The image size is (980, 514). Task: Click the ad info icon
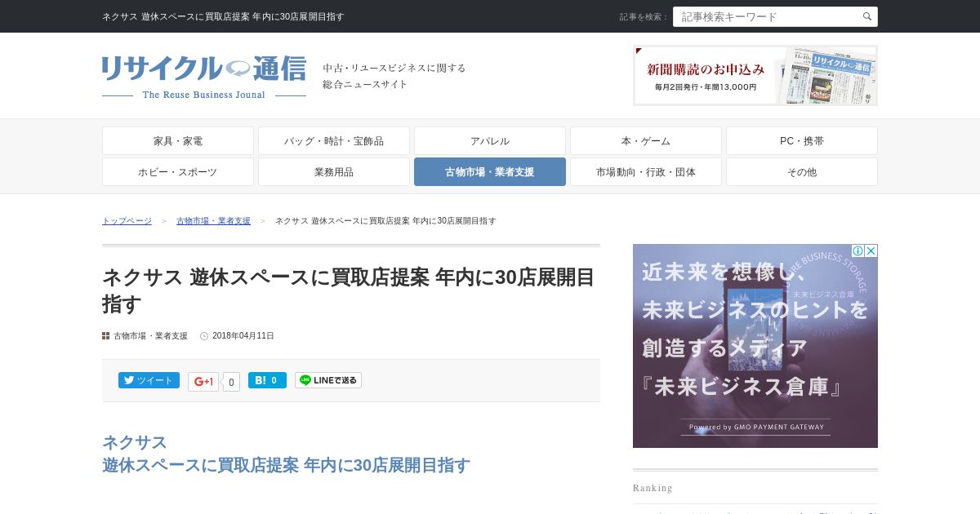(x=858, y=250)
